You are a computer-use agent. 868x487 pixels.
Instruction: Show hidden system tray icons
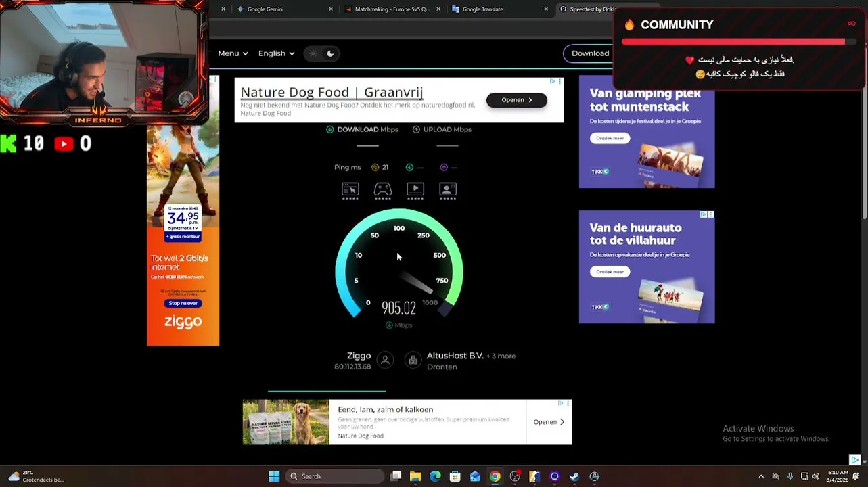(761, 476)
